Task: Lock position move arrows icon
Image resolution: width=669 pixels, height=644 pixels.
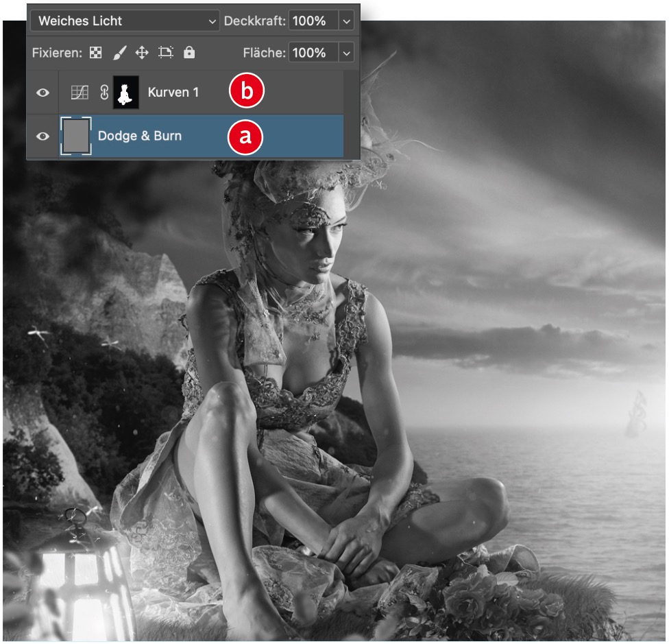Action: tap(142, 53)
